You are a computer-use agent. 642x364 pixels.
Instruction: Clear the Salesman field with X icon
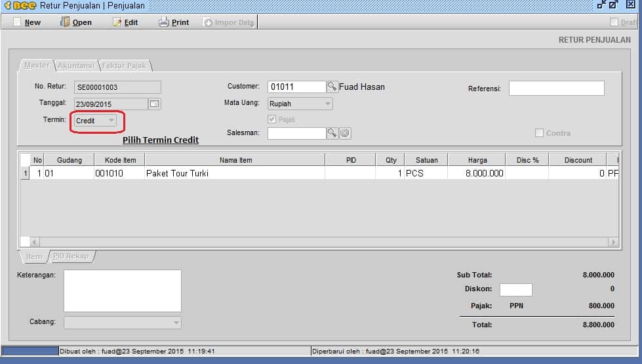(345, 133)
